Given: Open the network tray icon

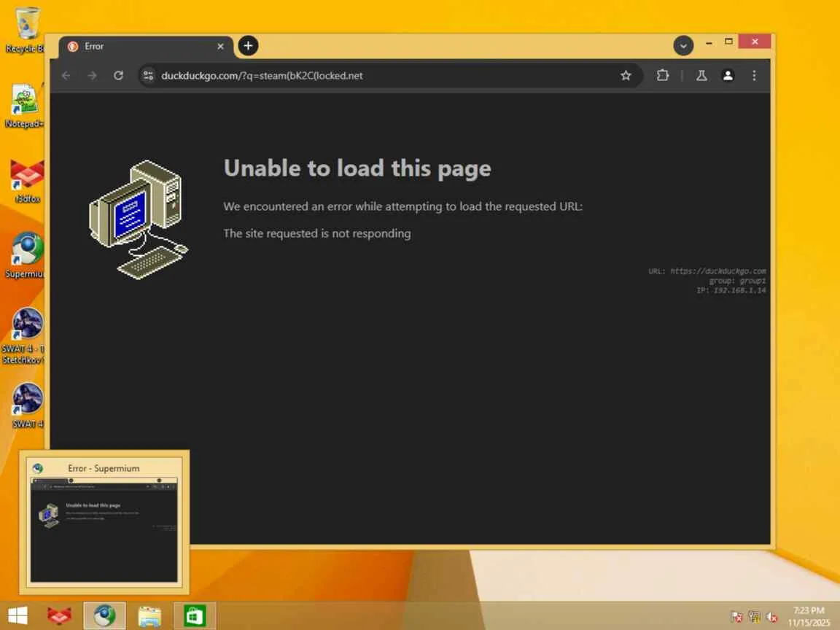Looking at the screenshot, I should tap(754, 617).
